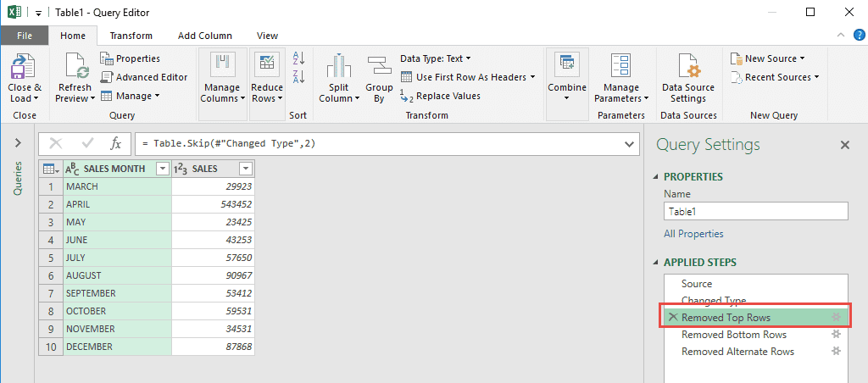The width and height of the screenshot is (868, 383).
Task: Switch to the View tab
Action: [x=267, y=36]
